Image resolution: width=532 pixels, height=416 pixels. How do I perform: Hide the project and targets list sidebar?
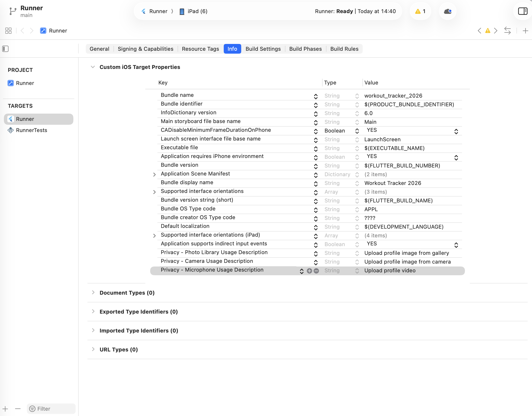(5, 49)
